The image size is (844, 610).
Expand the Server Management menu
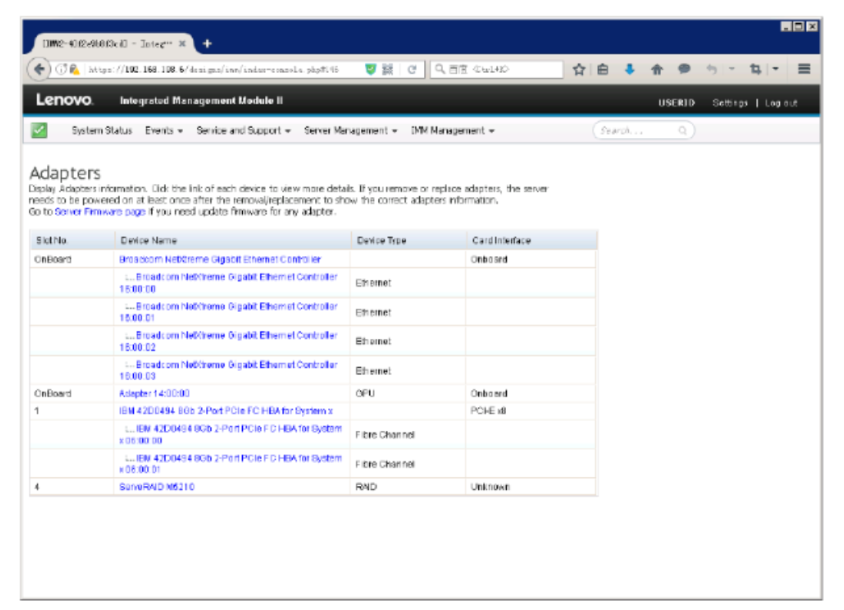click(x=350, y=130)
